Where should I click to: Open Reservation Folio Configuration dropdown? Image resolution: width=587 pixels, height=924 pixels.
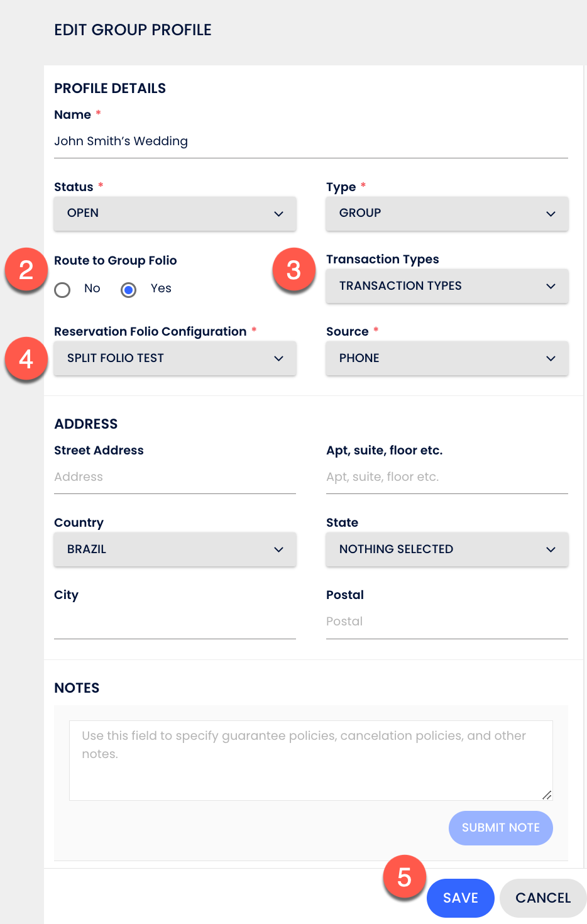click(175, 358)
